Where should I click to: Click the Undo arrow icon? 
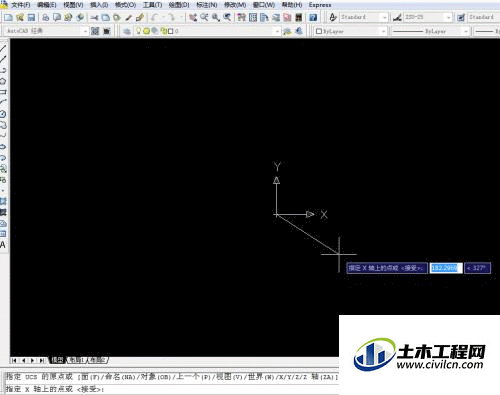[154, 17]
